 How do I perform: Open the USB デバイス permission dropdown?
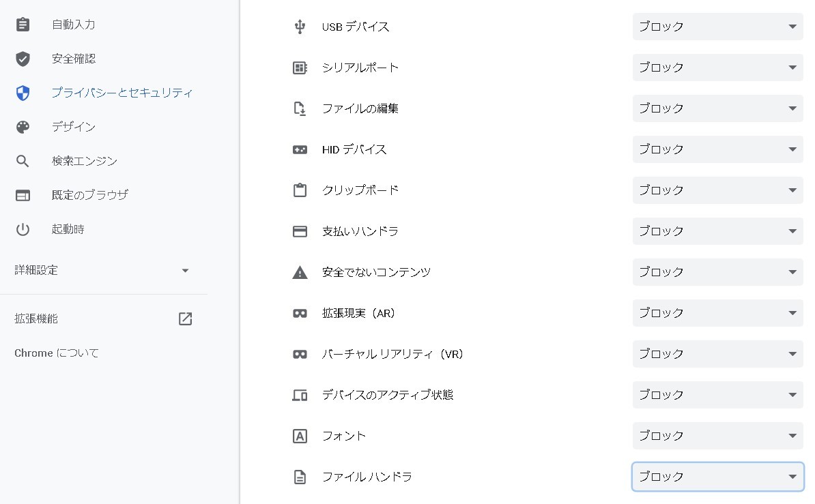coord(717,27)
